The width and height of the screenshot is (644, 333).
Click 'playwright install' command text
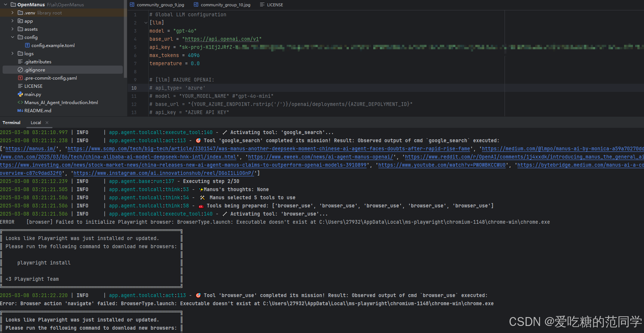pos(44,263)
